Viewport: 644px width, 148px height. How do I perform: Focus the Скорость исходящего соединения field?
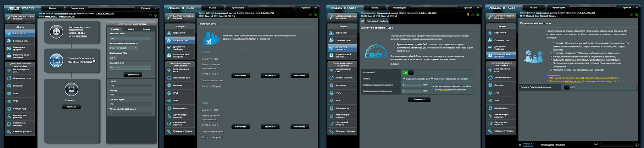click(x=412, y=85)
